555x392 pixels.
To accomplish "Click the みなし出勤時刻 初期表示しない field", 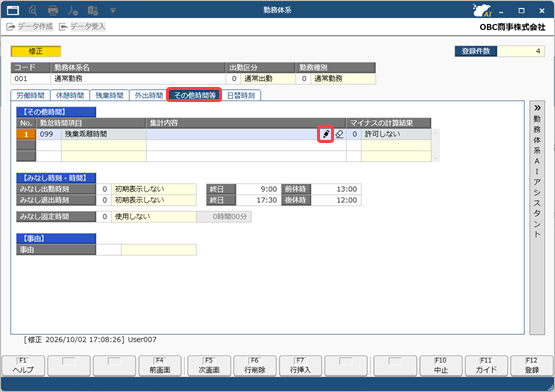I will [x=154, y=189].
